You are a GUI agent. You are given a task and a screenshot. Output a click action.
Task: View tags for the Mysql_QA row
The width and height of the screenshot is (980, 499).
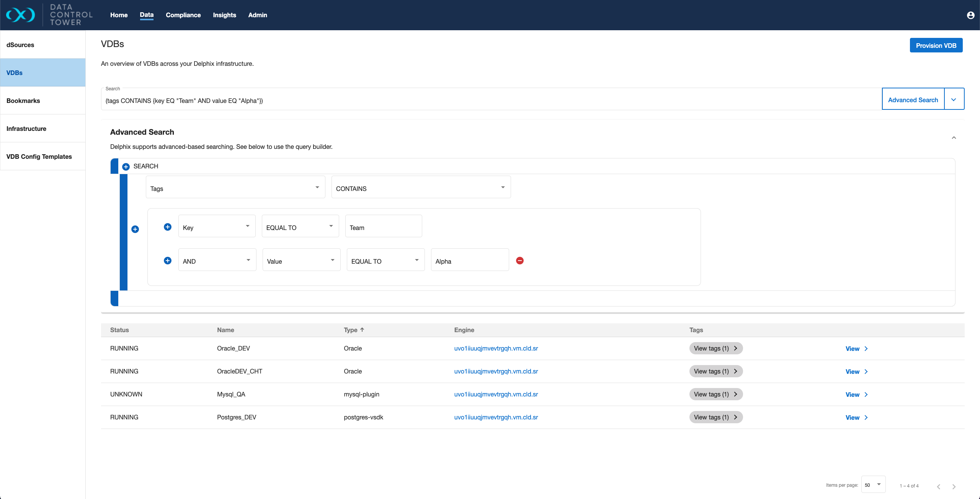[x=715, y=394]
